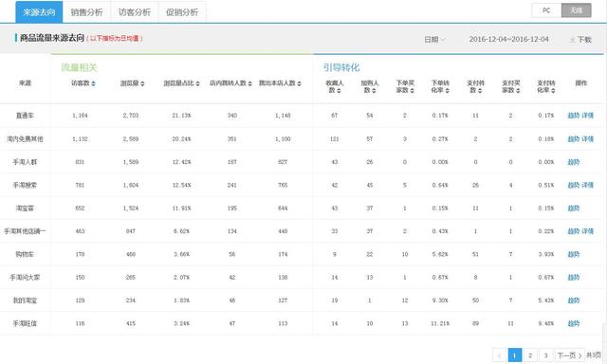Open 趋势 for the 831-visitor third row
This screenshot has height=364, width=607.
pos(573,162)
